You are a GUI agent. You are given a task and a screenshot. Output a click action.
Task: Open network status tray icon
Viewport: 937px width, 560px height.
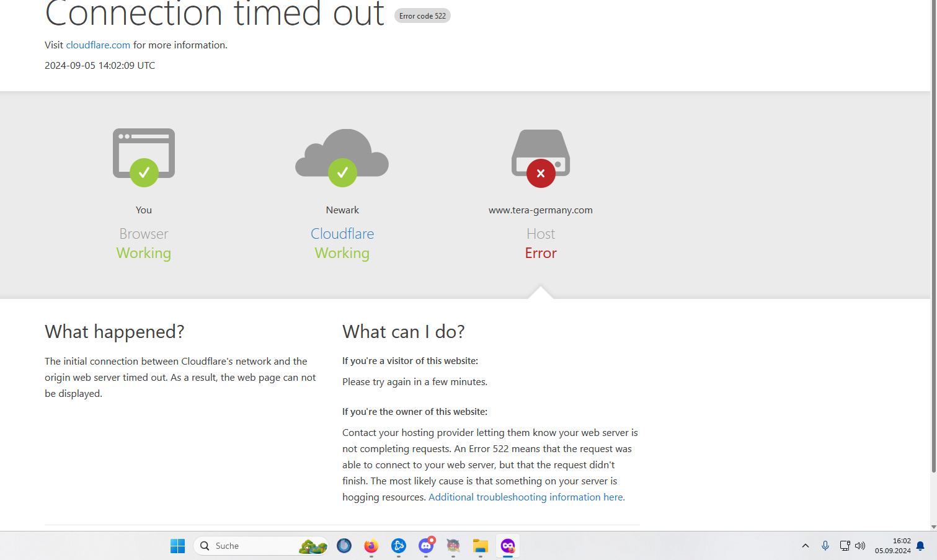click(844, 546)
